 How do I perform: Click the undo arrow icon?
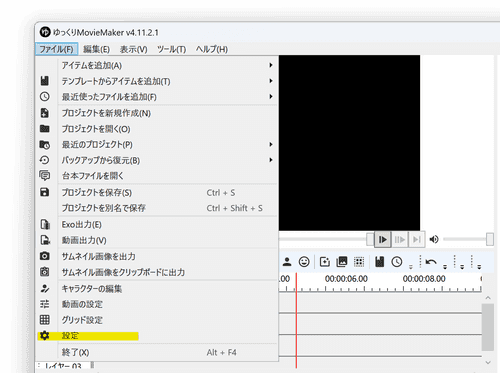(431, 262)
